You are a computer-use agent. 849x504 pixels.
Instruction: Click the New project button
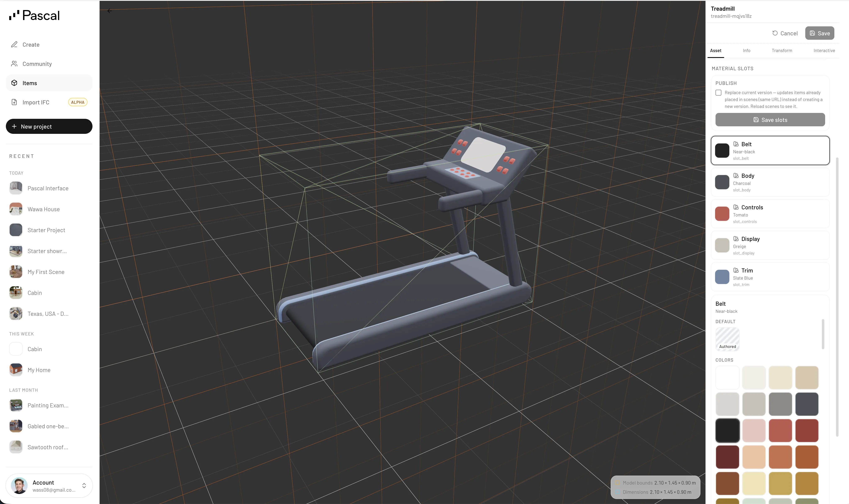[49, 126]
